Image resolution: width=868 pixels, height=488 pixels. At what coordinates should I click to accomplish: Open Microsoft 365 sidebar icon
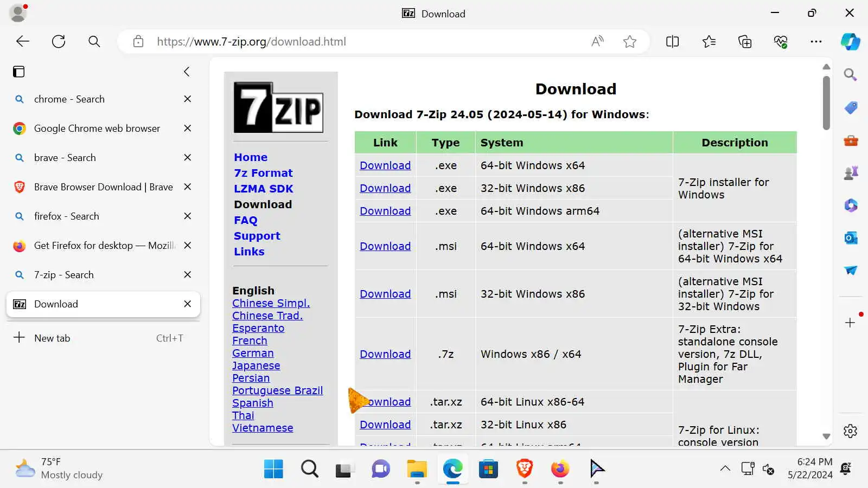point(851,205)
